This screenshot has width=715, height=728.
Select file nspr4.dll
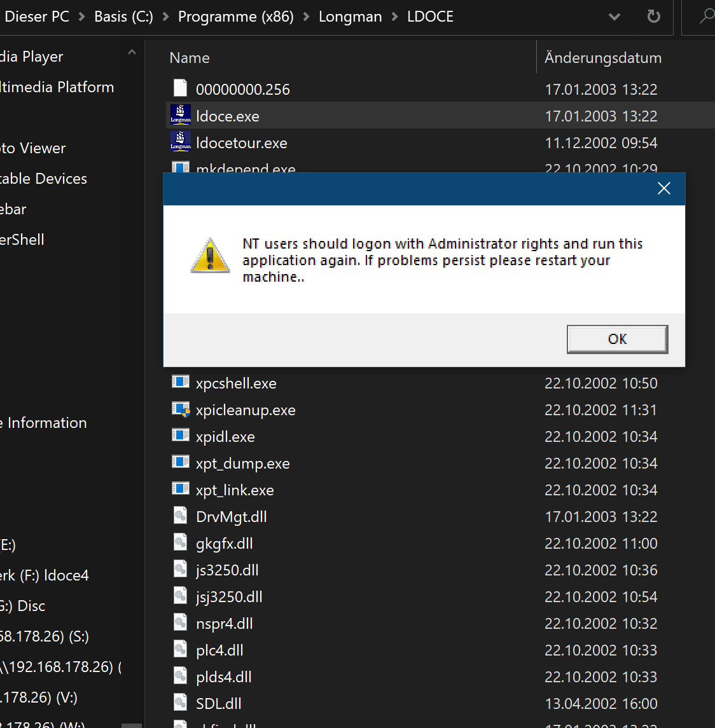(x=225, y=624)
